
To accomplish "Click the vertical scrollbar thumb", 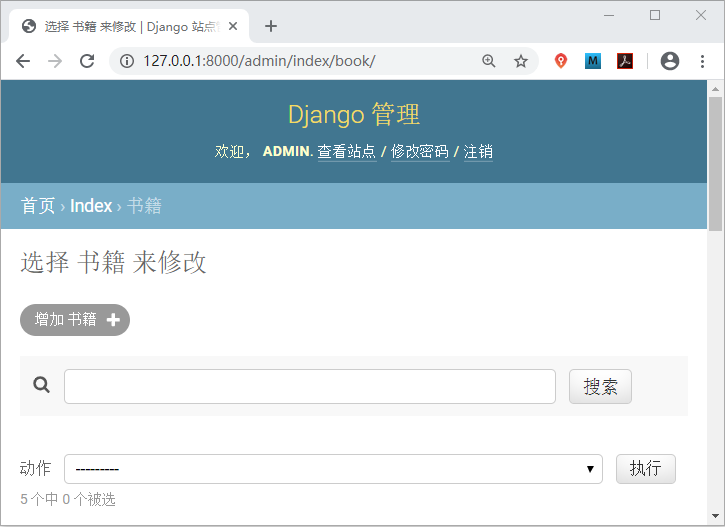I will tap(715, 163).
